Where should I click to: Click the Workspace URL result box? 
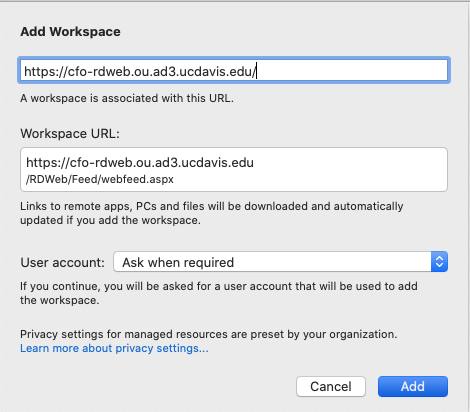pyautogui.click(x=234, y=169)
